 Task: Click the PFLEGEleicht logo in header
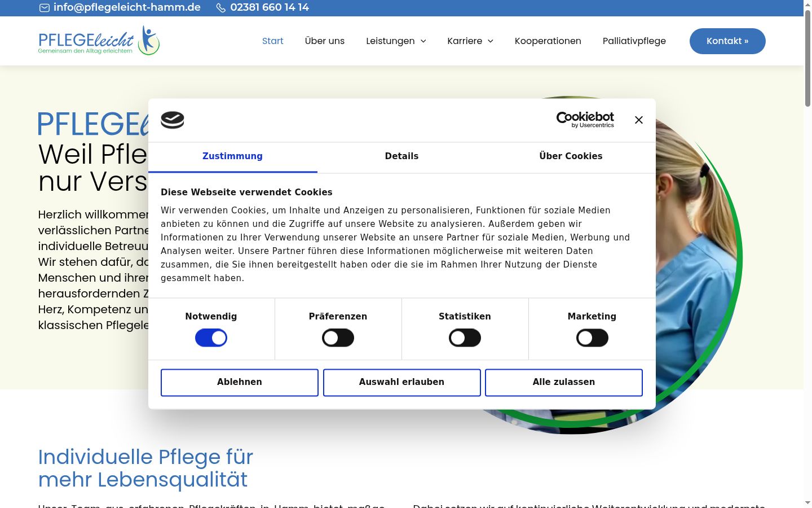click(99, 41)
